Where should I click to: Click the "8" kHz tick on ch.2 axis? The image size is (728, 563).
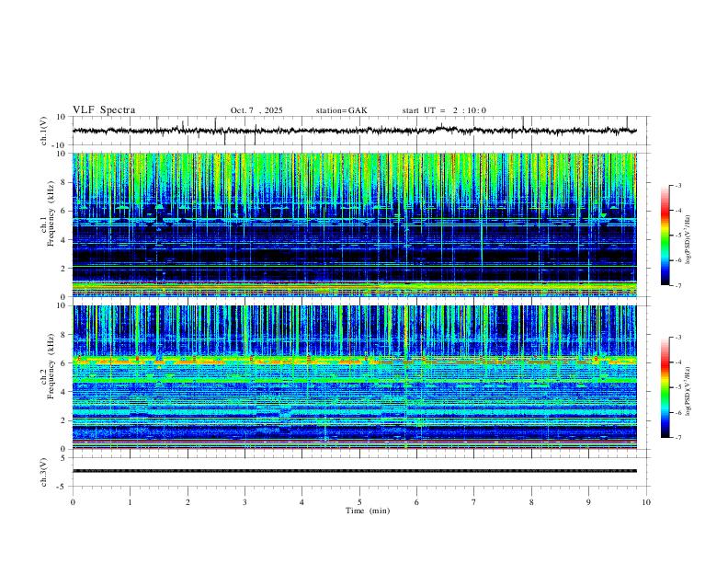pyautogui.click(x=64, y=335)
